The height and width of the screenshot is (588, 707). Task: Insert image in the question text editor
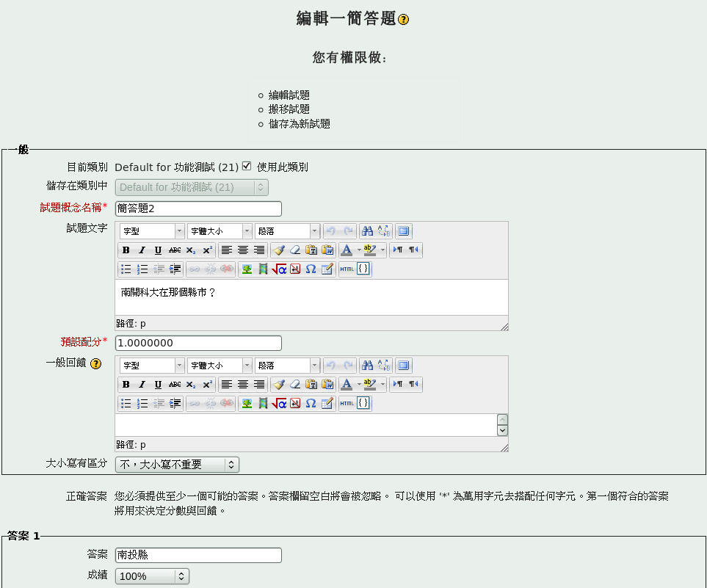click(247, 269)
